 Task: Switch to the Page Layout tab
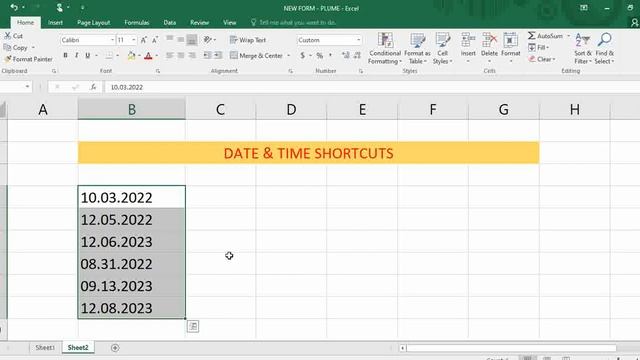click(93, 22)
